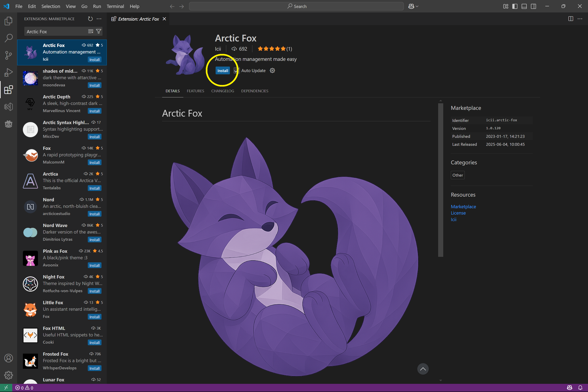
Task: Install the Fox HTML extension
Action: 95,343
